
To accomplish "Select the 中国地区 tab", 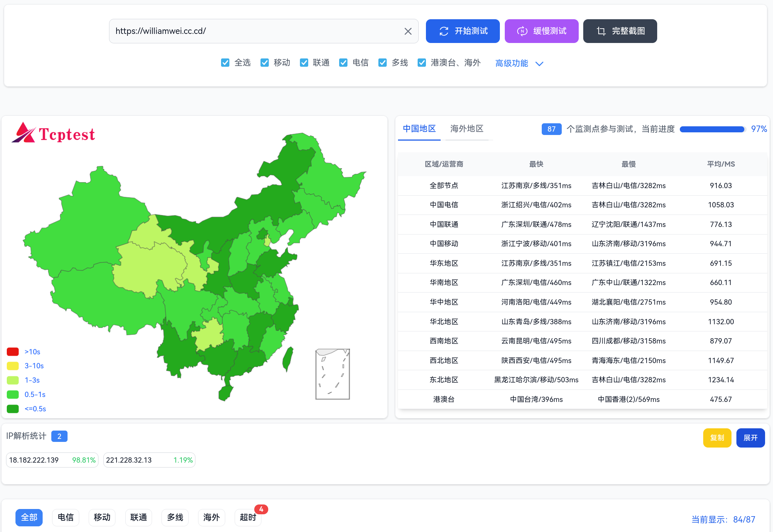I will pyautogui.click(x=419, y=129).
